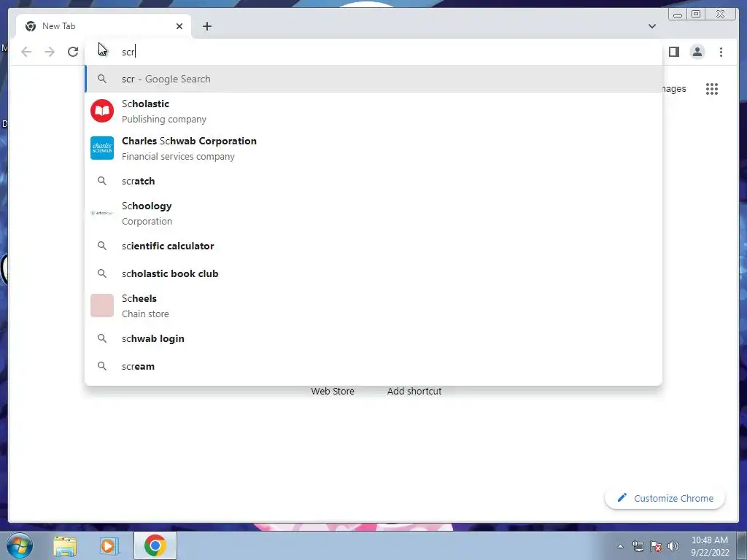Show hidden tray icons arrow
The height and width of the screenshot is (560, 747).
(x=620, y=546)
